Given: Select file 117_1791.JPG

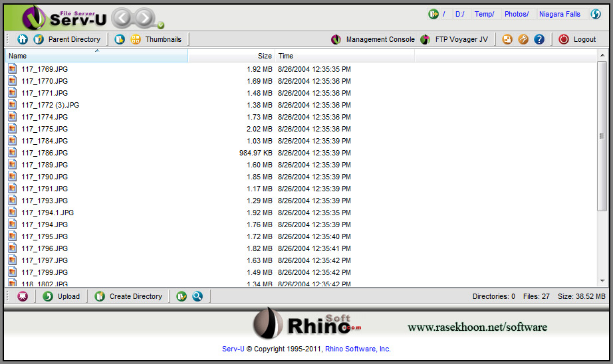Looking at the screenshot, I should pyautogui.click(x=45, y=189).
